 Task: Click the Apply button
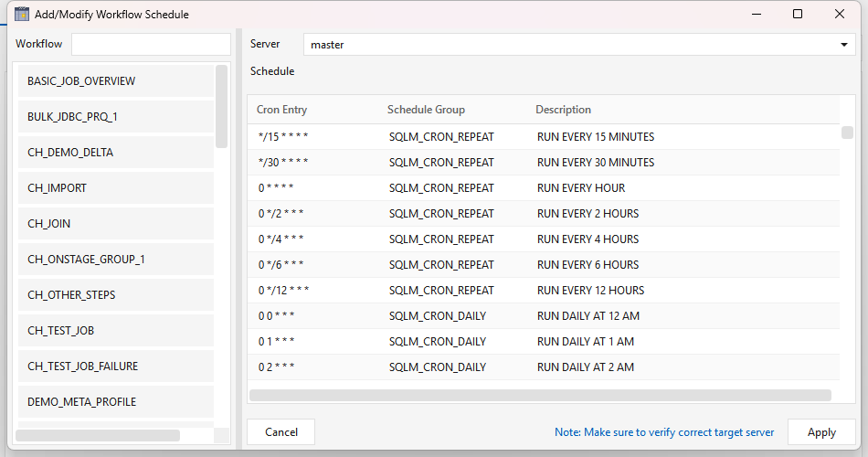pos(821,432)
